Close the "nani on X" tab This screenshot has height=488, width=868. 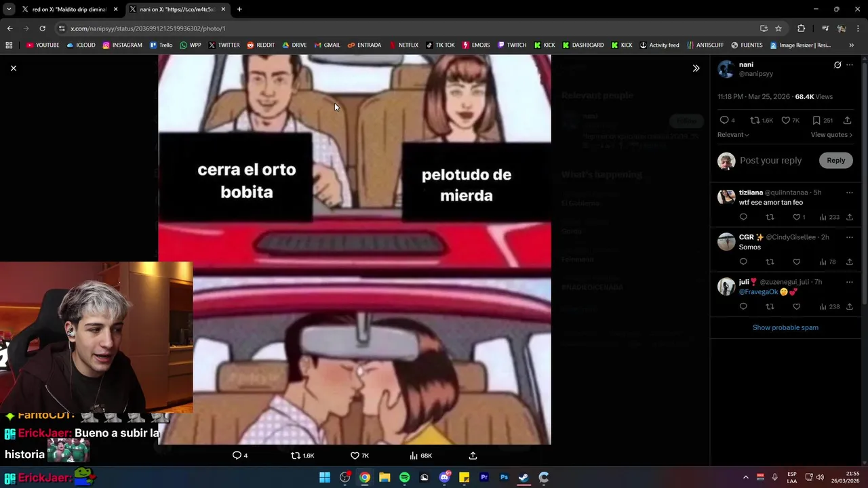click(223, 9)
